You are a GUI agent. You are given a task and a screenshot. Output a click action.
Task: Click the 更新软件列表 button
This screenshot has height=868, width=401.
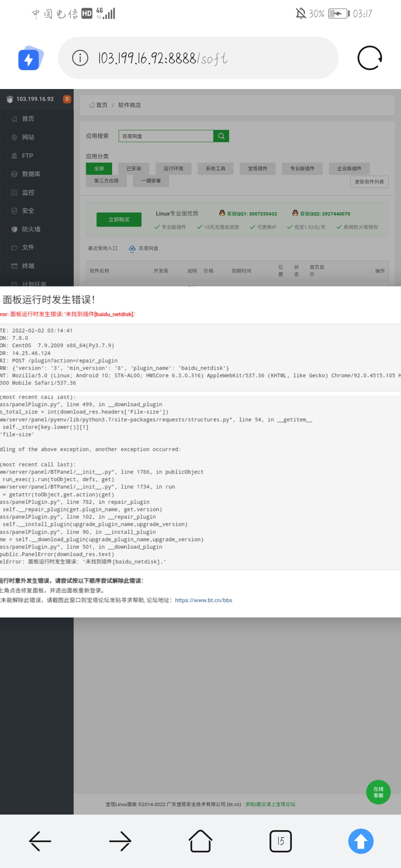coord(369,182)
